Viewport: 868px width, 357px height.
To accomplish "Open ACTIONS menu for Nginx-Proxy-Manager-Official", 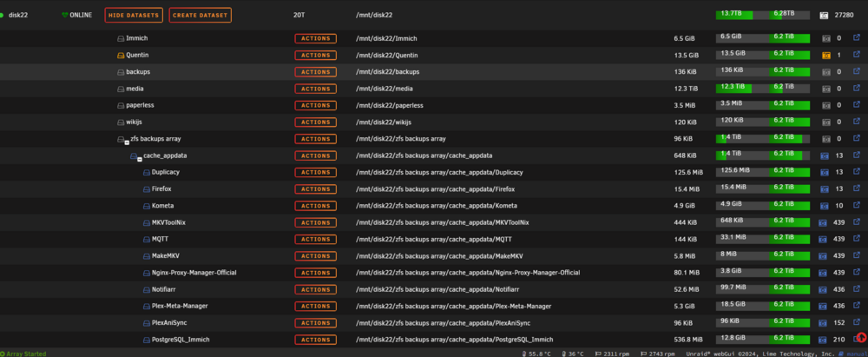I will 316,273.
